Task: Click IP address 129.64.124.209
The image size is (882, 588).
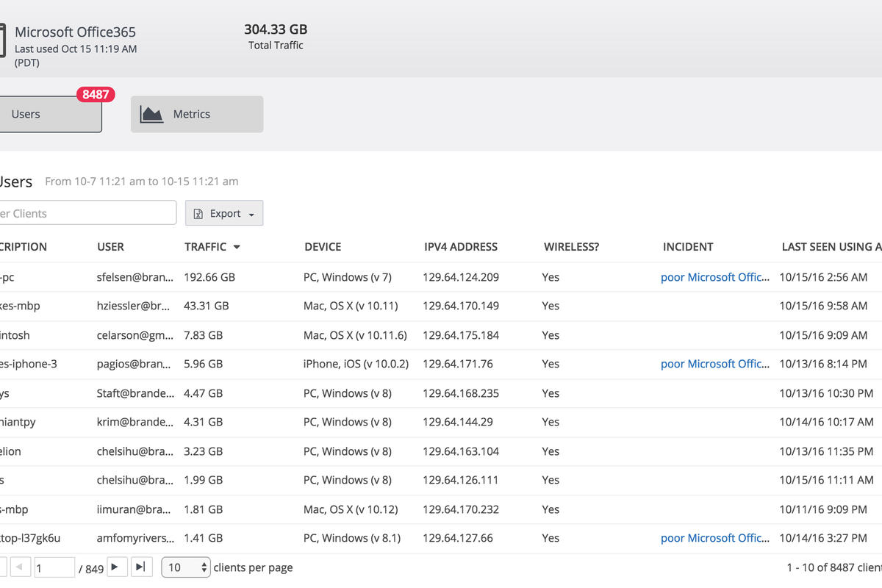Action: [x=461, y=277]
